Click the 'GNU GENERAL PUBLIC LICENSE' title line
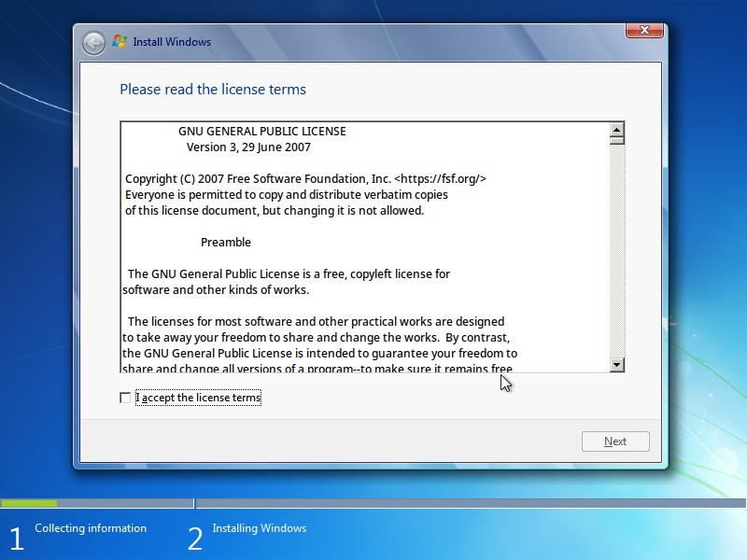The height and width of the screenshot is (560, 747). tap(261, 132)
